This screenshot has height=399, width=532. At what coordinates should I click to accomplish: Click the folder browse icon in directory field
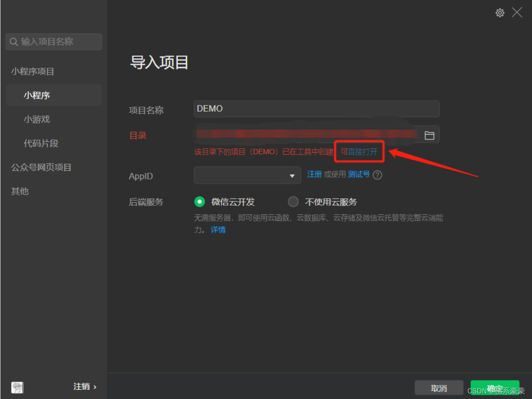(429, 135)
